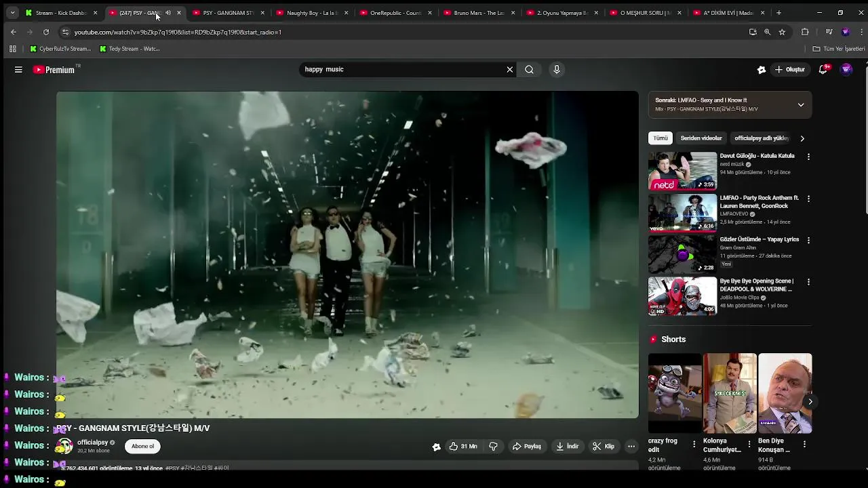
Task: Open options for Davut Güloğlu video
Action: [x=808, y=157]
